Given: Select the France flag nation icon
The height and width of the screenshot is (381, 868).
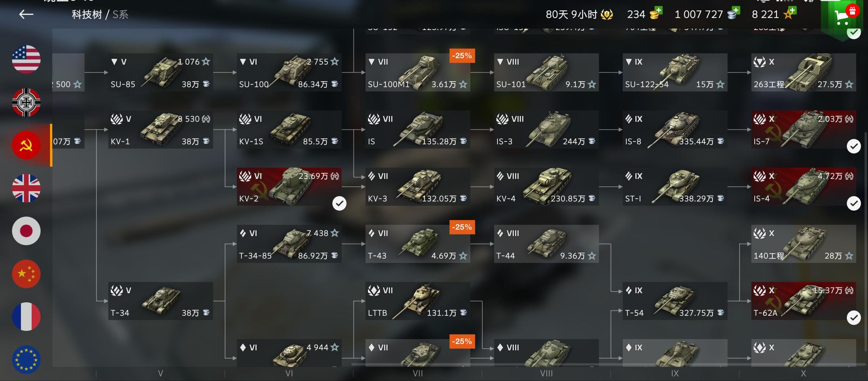Looking at the screenshot, I should pyautogui.click(x=26, y=316).
